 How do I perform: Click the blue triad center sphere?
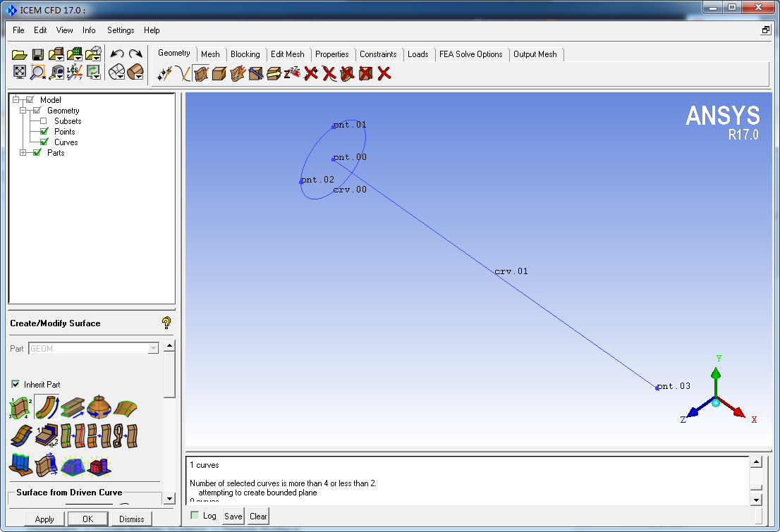[715, 402]
